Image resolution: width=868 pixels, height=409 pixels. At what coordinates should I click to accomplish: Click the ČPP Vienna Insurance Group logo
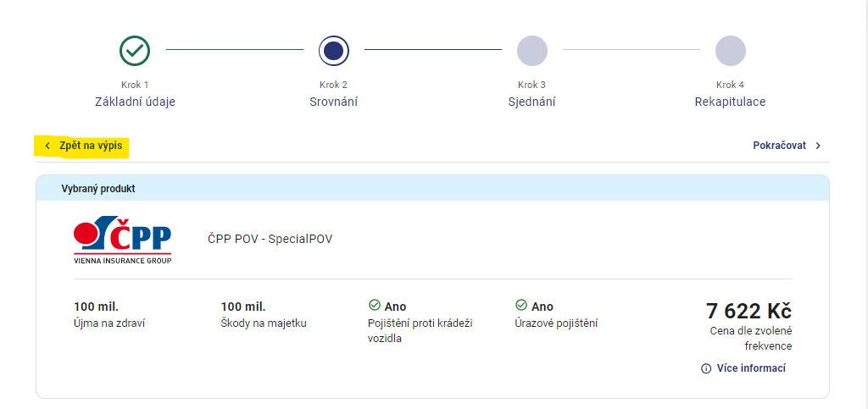[122, 240]
